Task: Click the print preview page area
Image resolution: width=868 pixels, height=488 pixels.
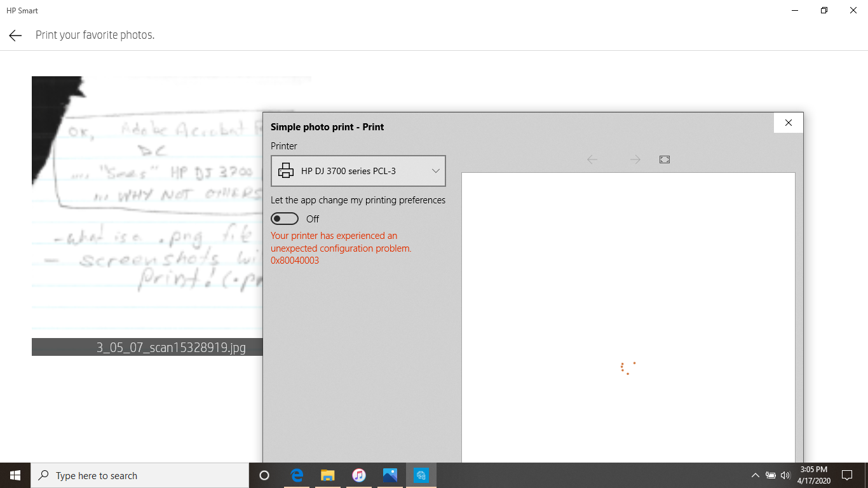Action: point(628,318)
